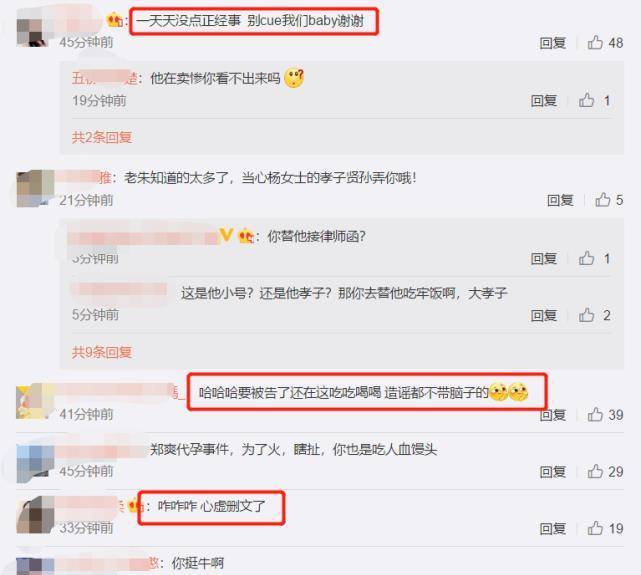The height and width of the screenshot is (575, 641).
Task: Reply to the 21分钟前 comment
Action: point(560,200)
